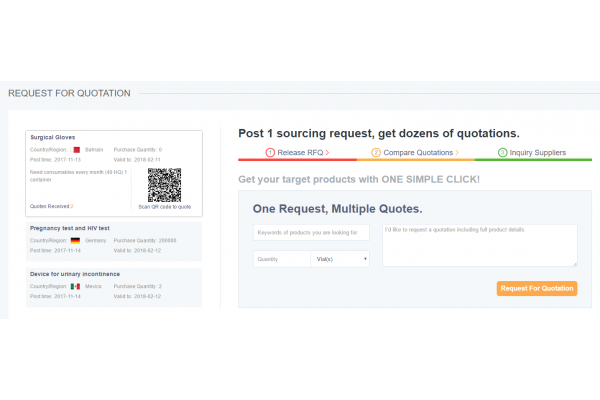Click the step 1 circle beside Release RFQ

(x=270, y=153)
